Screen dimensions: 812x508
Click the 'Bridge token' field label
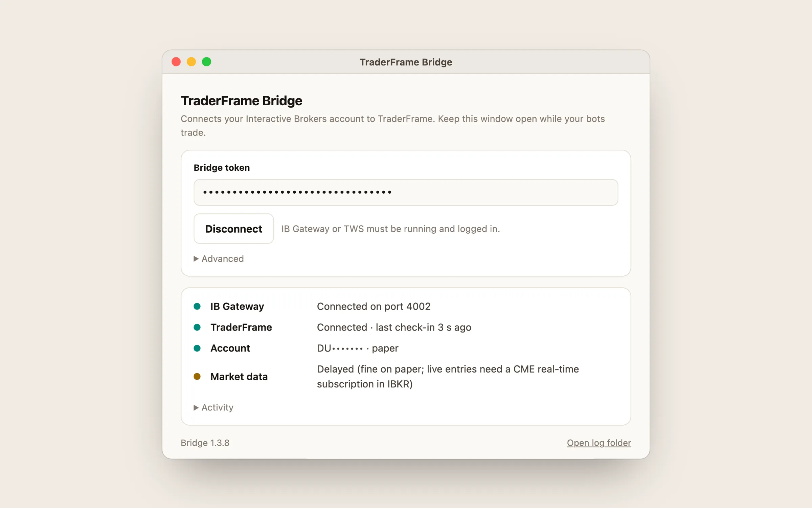222,168
